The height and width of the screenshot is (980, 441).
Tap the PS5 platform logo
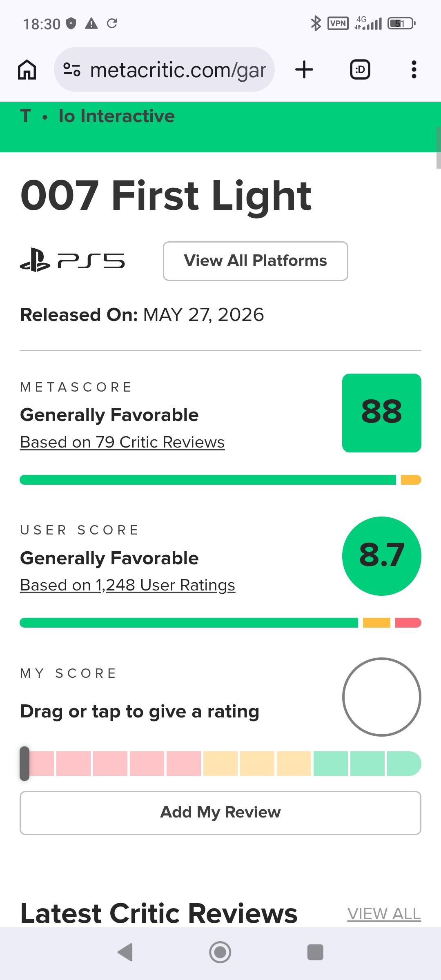[72, 261]
